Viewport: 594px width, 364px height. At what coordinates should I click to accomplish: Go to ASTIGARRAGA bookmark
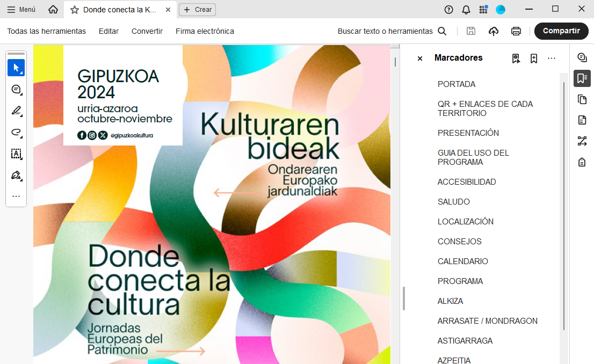pyautogui.click(x=465, y=341)
